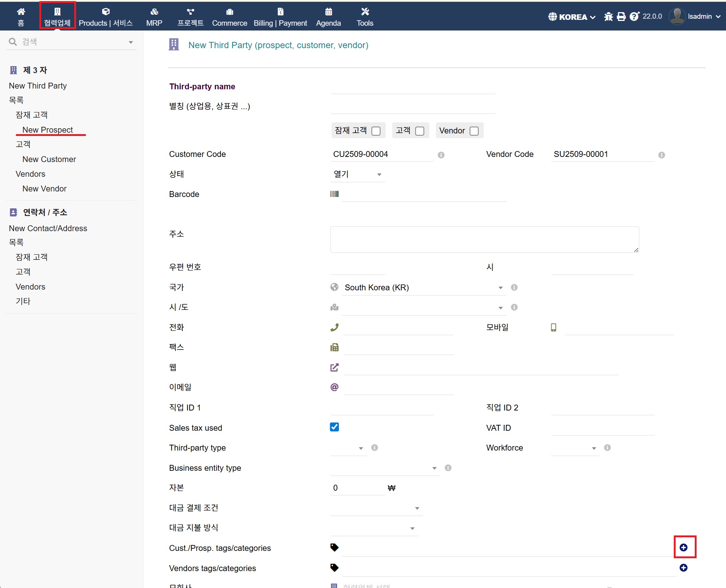This screenshot has width=726, height=588.
Task: Click the help icon beside version number
Action: click(x=634, y=17)
